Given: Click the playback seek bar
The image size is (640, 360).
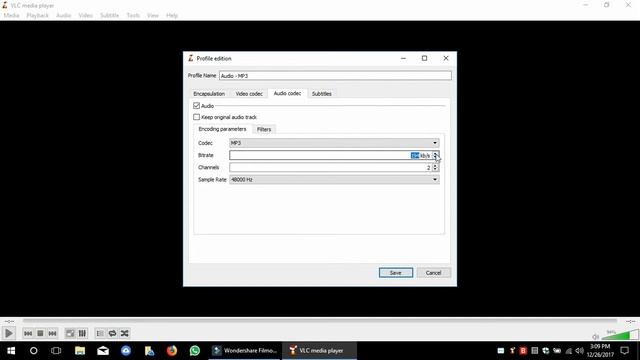Looking at the screenshot, I should [320, 321].
